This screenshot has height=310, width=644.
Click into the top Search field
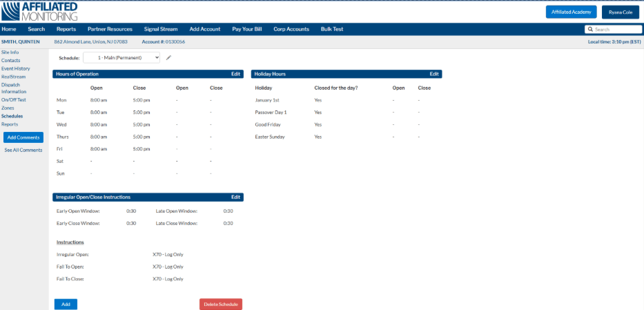click(x=617, y=30)
